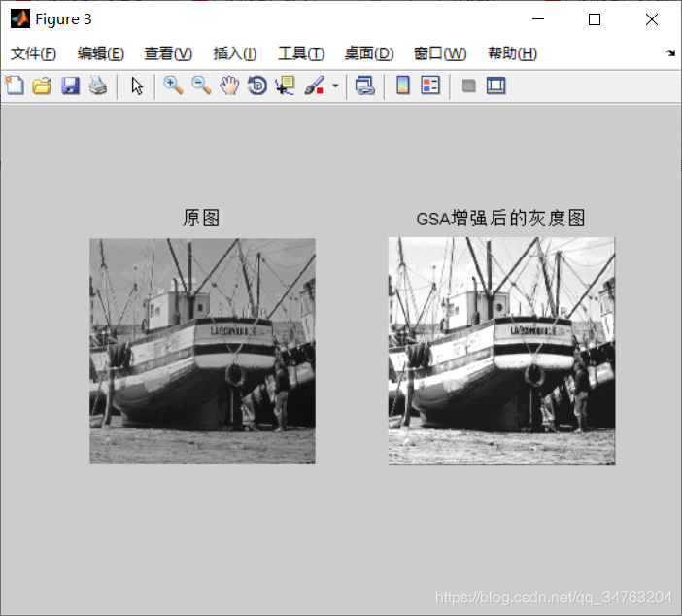The image size is (682, 616).
Task: Enable the Rotate 3D tool
Action: click(x=257, y=86)
